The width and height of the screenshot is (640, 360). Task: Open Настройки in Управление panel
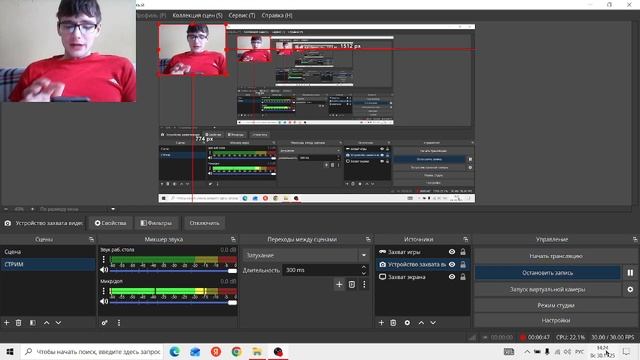pos(556,320)
